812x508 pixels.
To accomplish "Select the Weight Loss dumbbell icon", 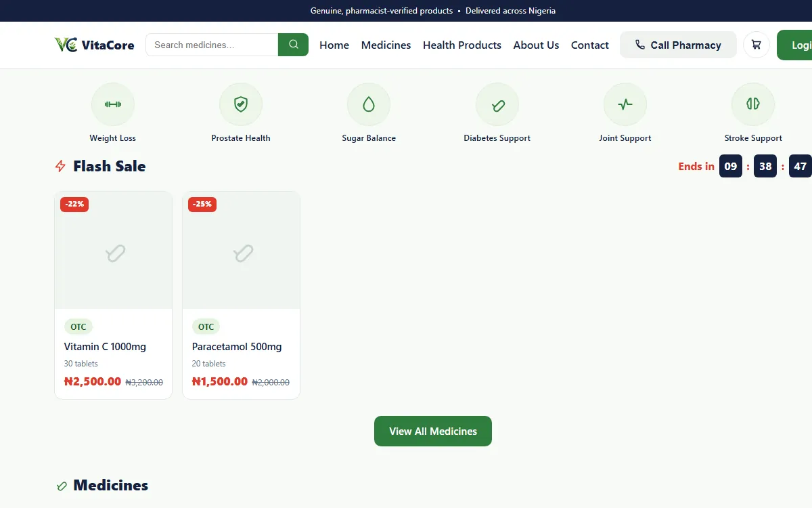I will 113,104.
